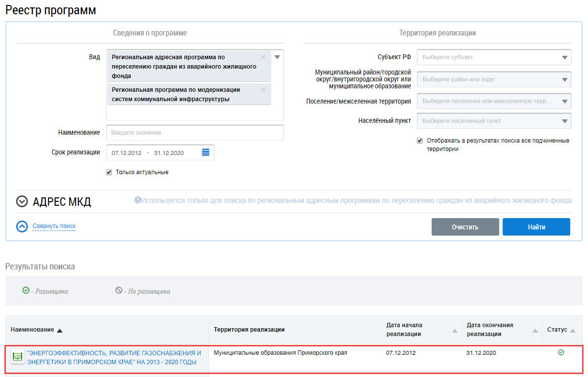Remove the communal infrastructure modernization tag
Screen dimensions: 588x377
[x=263, y=90]
